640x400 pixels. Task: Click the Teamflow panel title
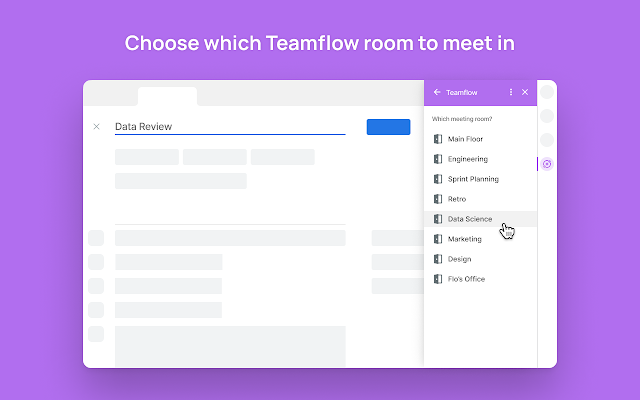pyautogui.click(x=462, y=93)
